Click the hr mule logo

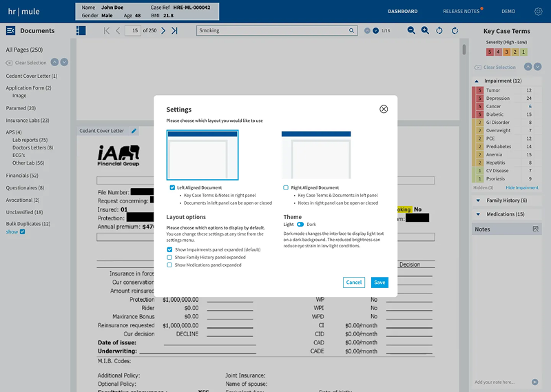tap(24, 12)
